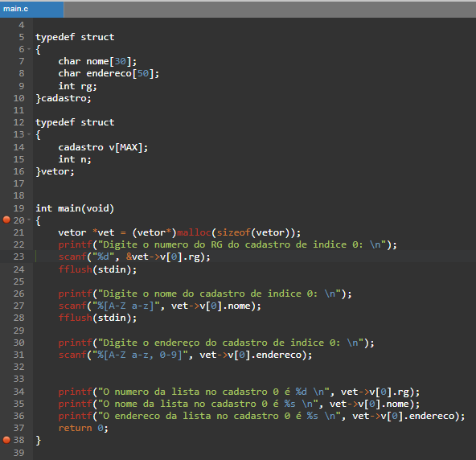The width and height of the screenshot is (476, 460).
Task: Click MAX inside the v array declaration
Action: pyautogui.click(x=129, y=147)
